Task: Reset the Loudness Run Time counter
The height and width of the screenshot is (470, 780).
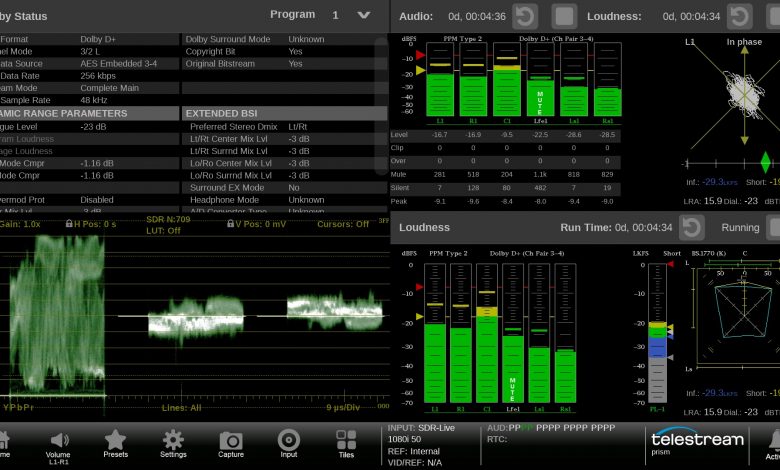Action: 692,228
